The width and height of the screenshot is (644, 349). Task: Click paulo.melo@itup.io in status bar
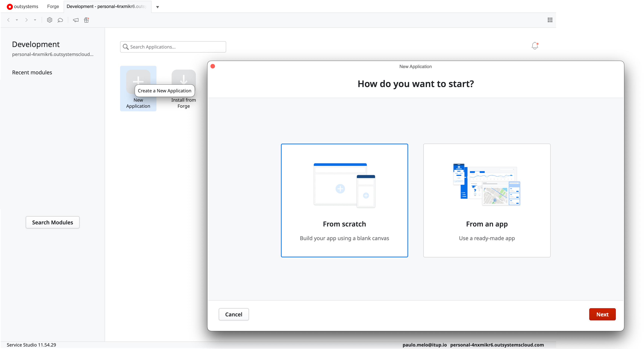click(424, 345)
